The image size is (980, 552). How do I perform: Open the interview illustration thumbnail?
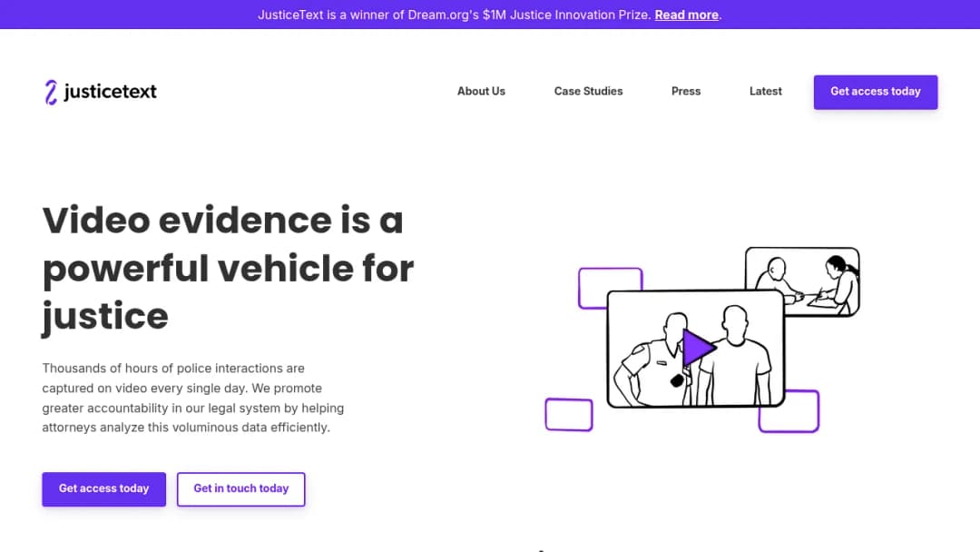click(x=802, y=281)
